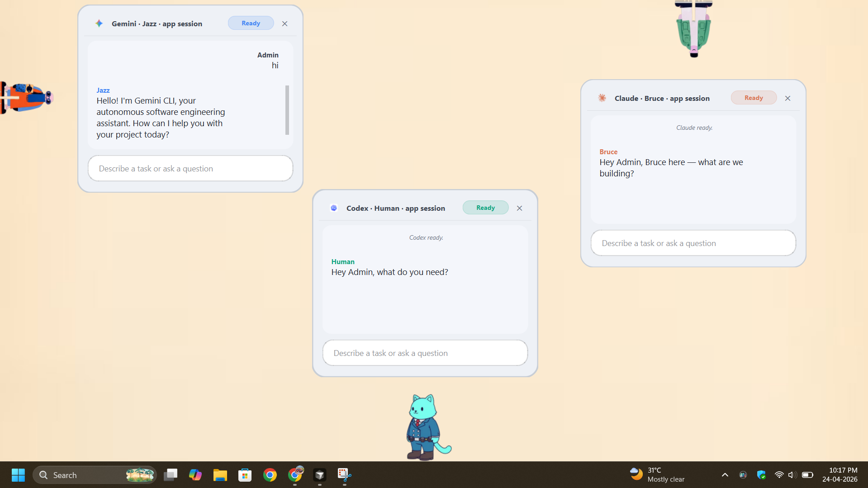Click the Wi-Fi icon in the system tray
The height and width of the screenshot is (488, 868).
tap(778, 475)
